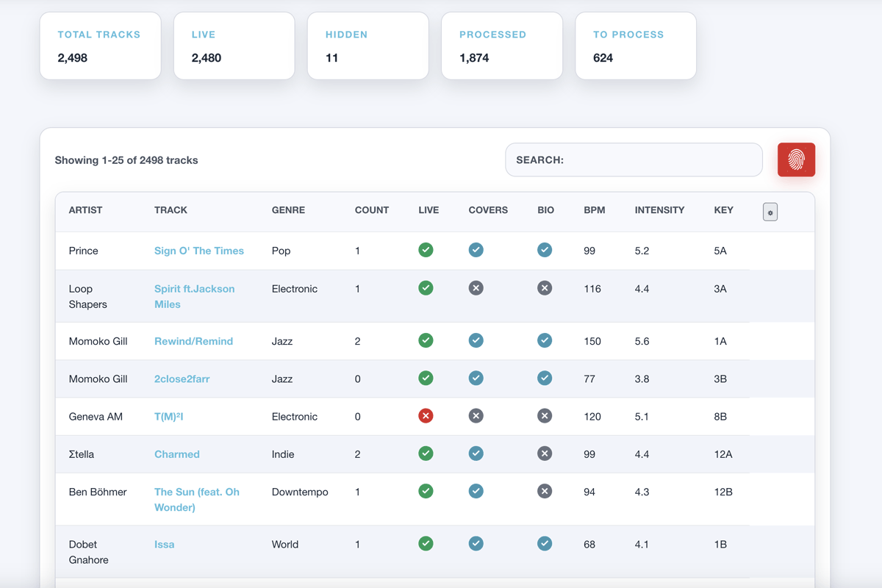Click the Key column header
This screenshot has height=588, width=882.
pyautogui.click(x=724, y=210)
